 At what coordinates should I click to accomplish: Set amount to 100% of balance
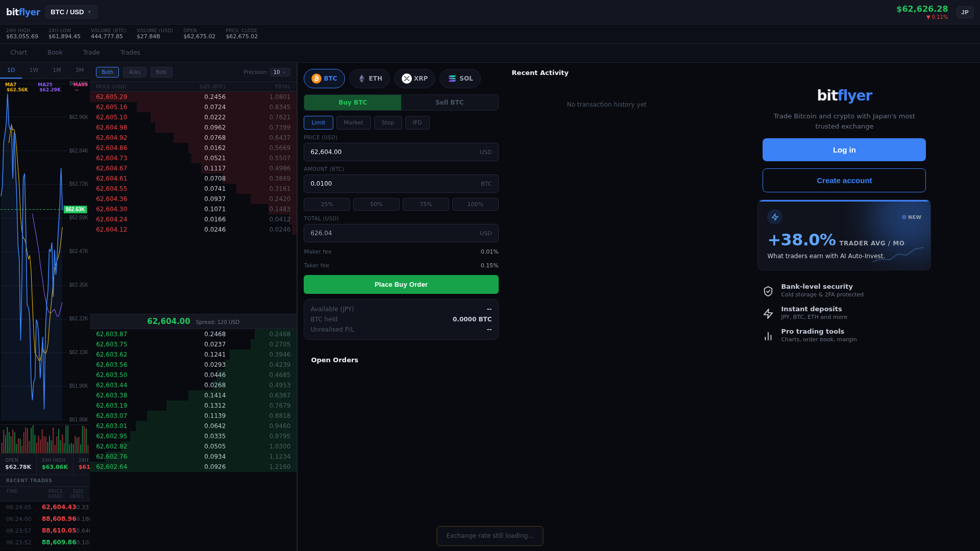click(475, 205)
